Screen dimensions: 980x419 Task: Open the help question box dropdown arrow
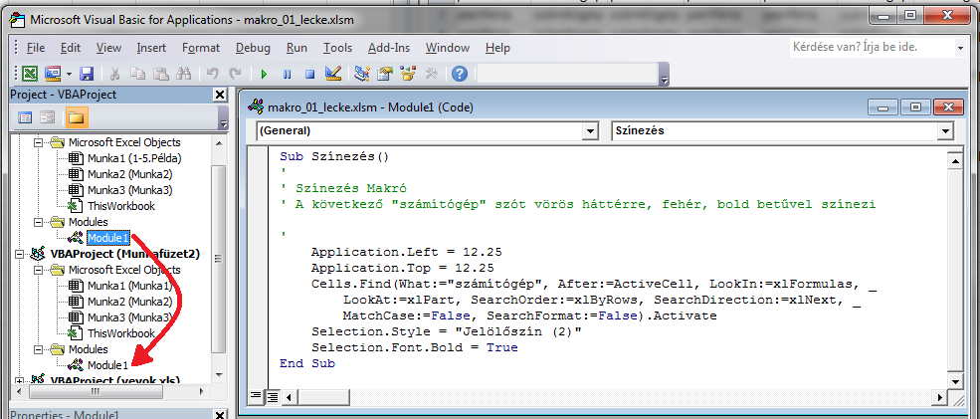960,48
